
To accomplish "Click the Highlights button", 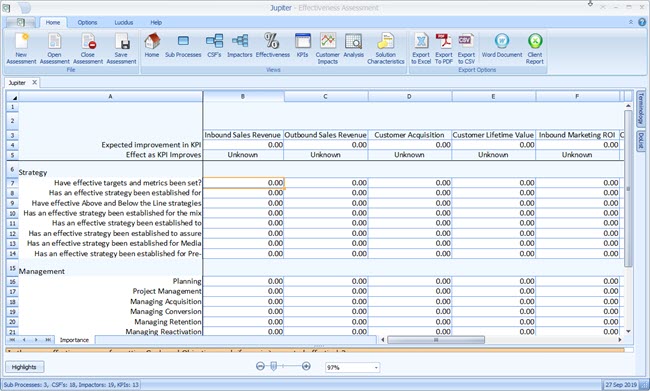I will 24,367.
